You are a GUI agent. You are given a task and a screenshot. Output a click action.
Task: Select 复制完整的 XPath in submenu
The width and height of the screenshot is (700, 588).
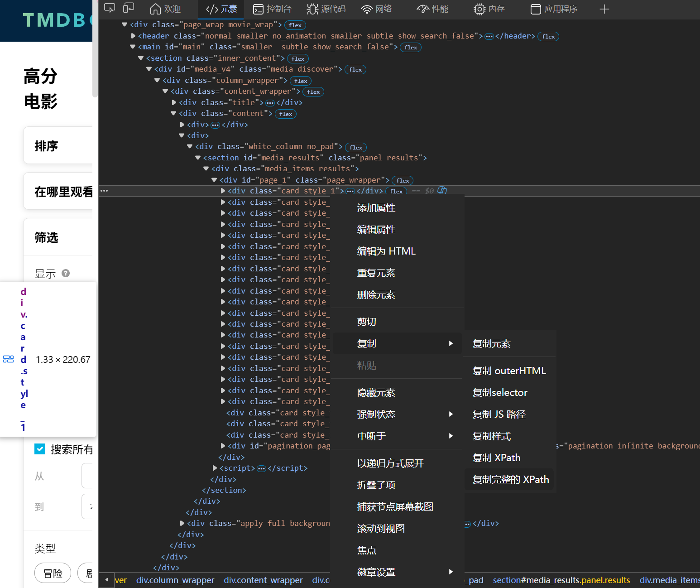[510, 480]
